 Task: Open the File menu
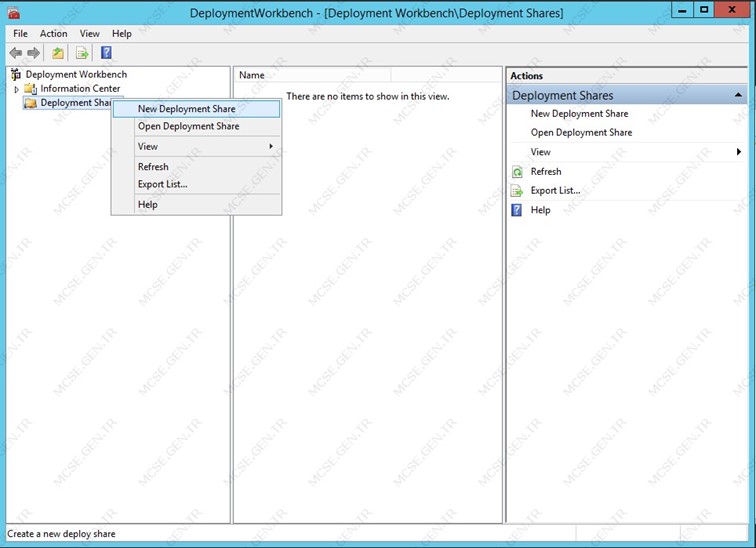click(x=20, y=33)
